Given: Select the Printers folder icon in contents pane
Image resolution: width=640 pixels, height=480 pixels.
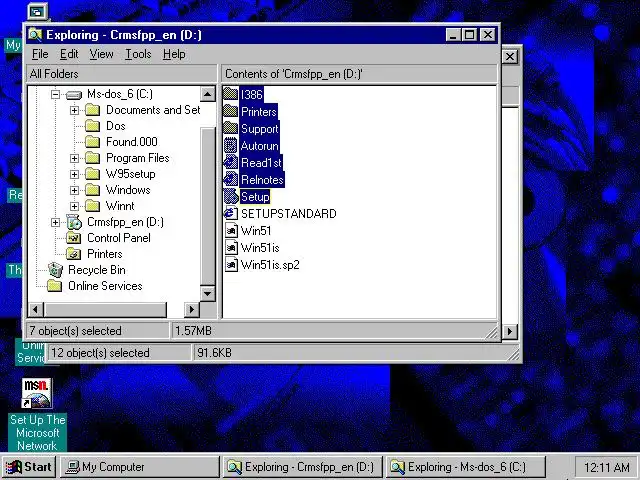Looking at the screenshot, I should pos(231,111).
